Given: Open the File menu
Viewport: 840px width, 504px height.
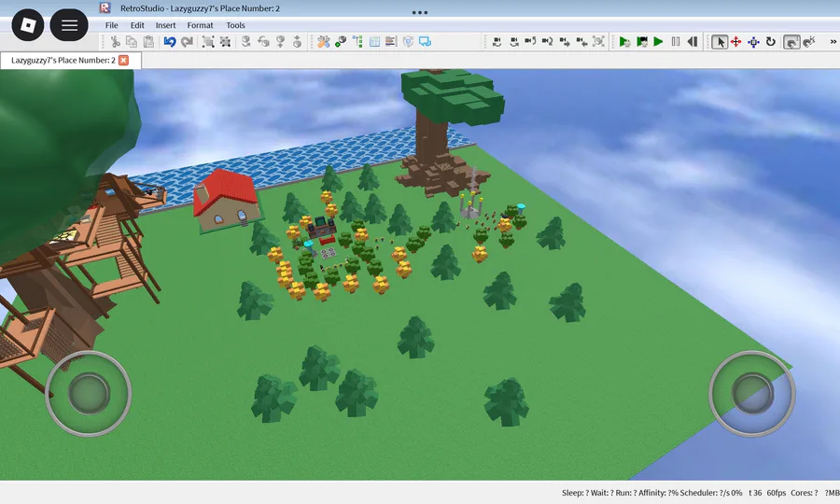Looking at the screenshot, I should click(111, 25).
